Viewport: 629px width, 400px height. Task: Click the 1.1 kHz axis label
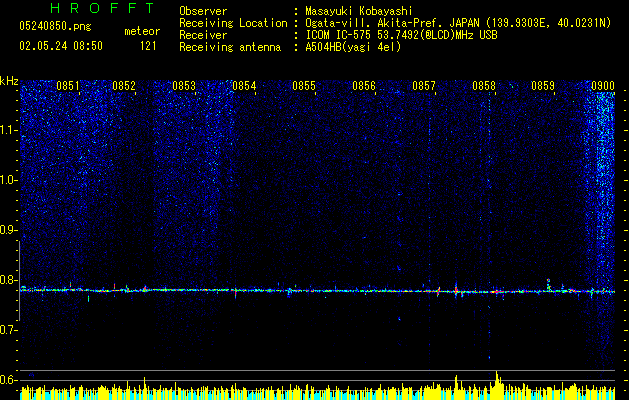coord(9,130)
